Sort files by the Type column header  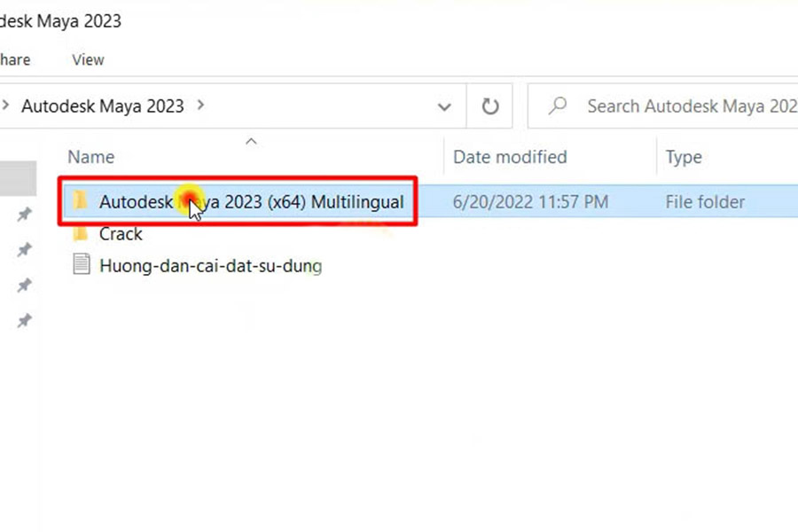(x=683, y=156)
